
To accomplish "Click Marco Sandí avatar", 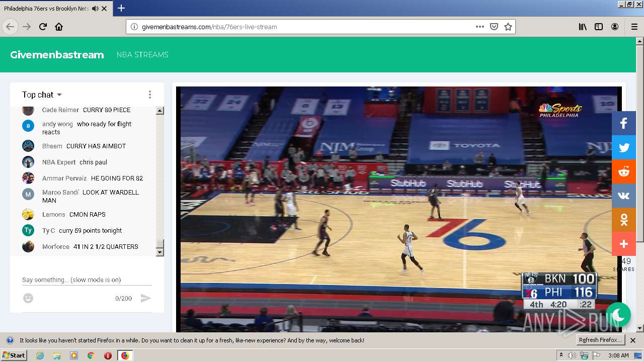I will tap(28, 194).
